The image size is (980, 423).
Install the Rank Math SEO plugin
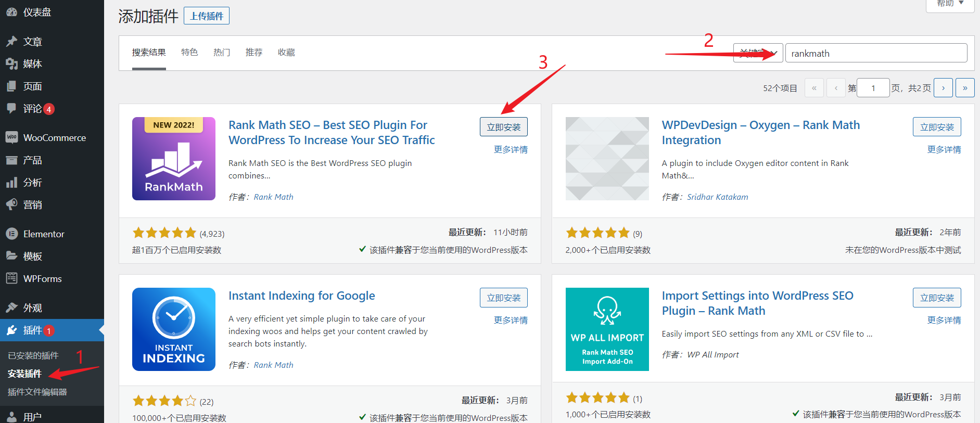503,127
